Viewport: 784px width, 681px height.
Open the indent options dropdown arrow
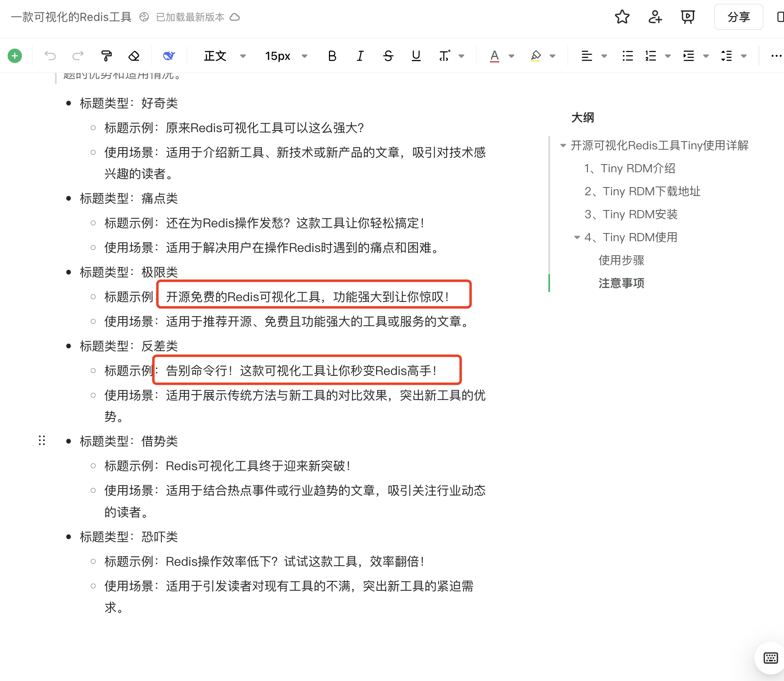click(706, 56)
